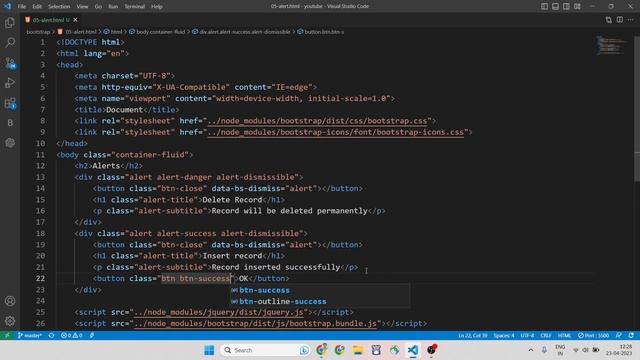Image resolution: width=640 pixels, height=360 pixels.
Task: Open the Manage gear in activity bar
Action: (x=10, y=321)
